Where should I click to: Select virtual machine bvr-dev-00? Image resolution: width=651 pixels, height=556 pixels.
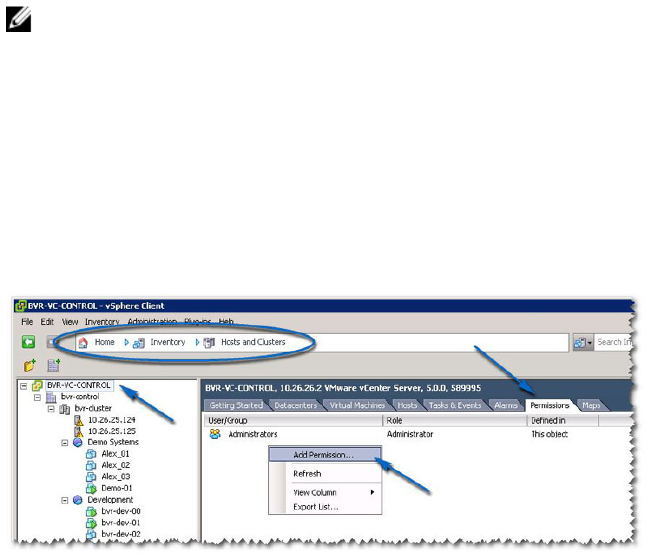coord(121,511)
